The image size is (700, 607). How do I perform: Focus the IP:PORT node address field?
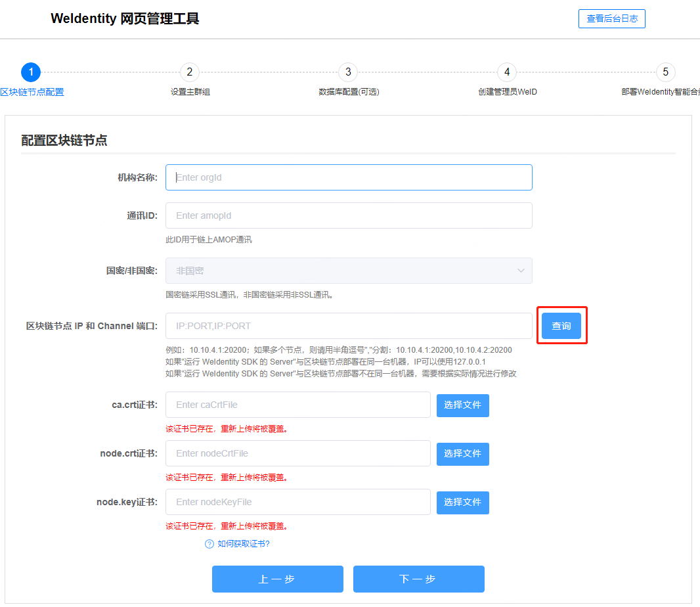(x=349, y=326)
